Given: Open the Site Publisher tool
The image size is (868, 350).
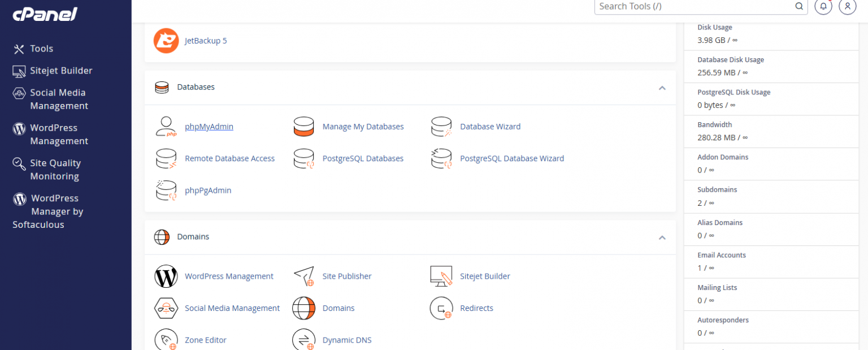Looking at the screenshot, I should coord(346,276).
